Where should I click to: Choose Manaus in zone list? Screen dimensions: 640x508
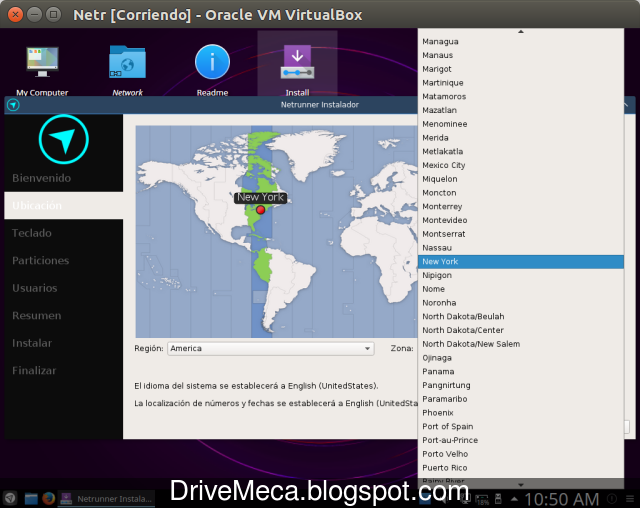(x=521, y=55)
